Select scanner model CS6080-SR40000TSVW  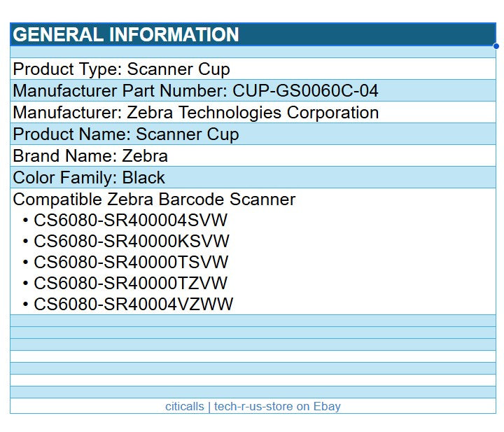pyautogui.click(x=131, y=263)
